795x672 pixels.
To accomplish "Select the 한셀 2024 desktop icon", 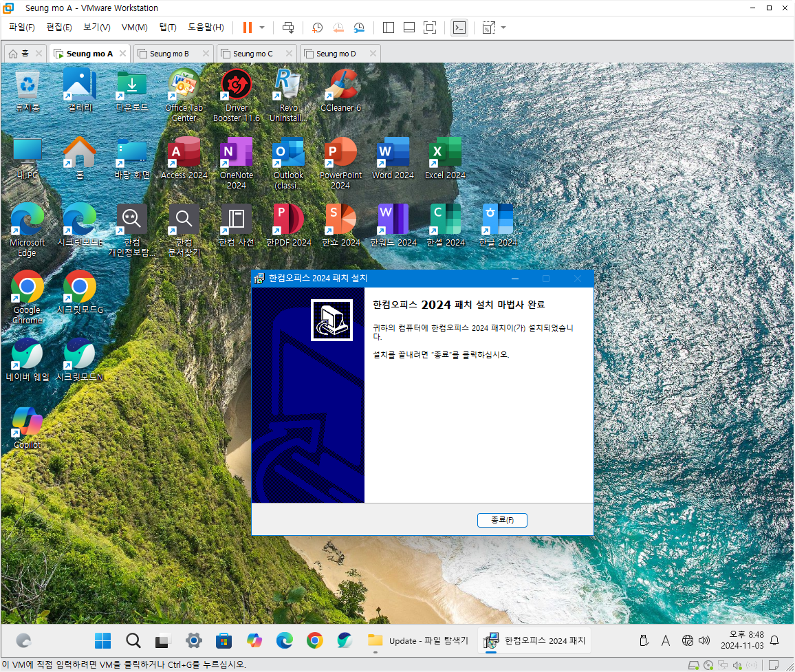I will tap(445, 226).
